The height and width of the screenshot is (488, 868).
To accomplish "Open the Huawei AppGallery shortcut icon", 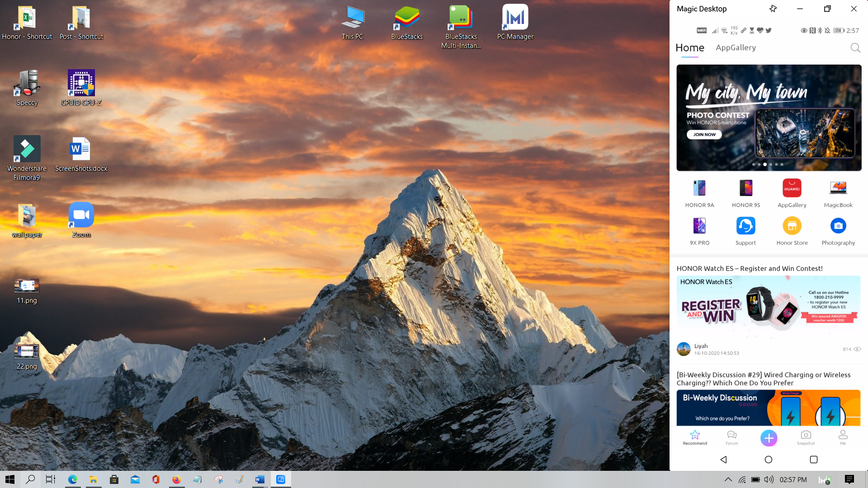I will tap(792, 188).
